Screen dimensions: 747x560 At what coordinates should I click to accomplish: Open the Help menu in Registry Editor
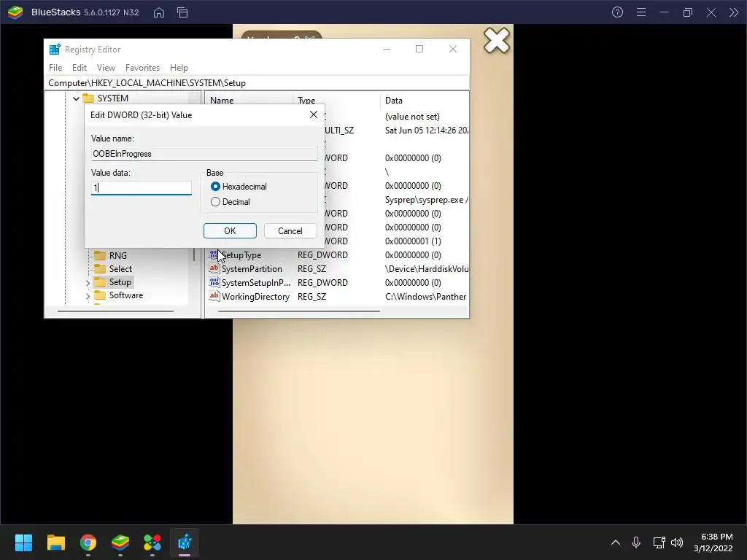179,68
